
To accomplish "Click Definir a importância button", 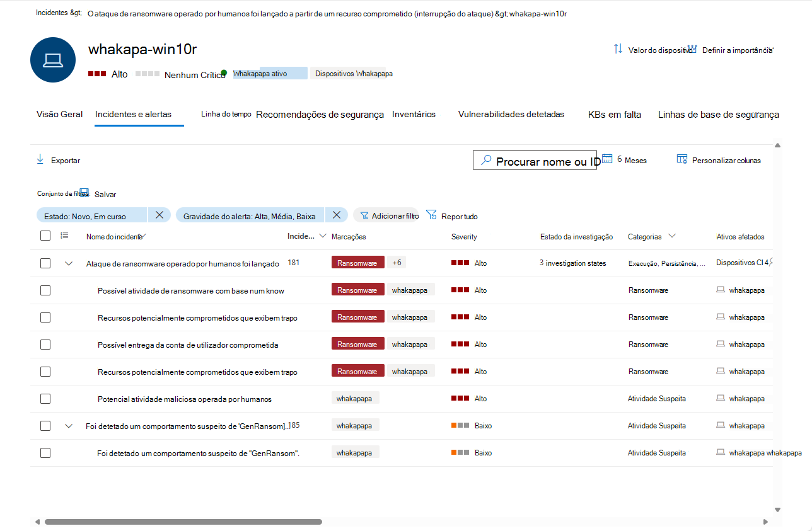I will click(731, 50).
